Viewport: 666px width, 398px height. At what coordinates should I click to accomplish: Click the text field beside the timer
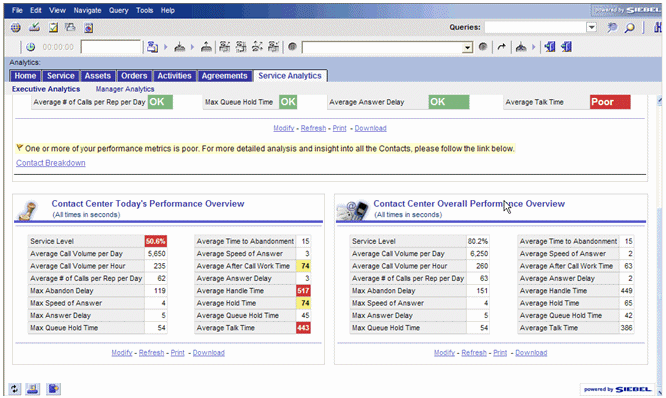pos(110,47)
